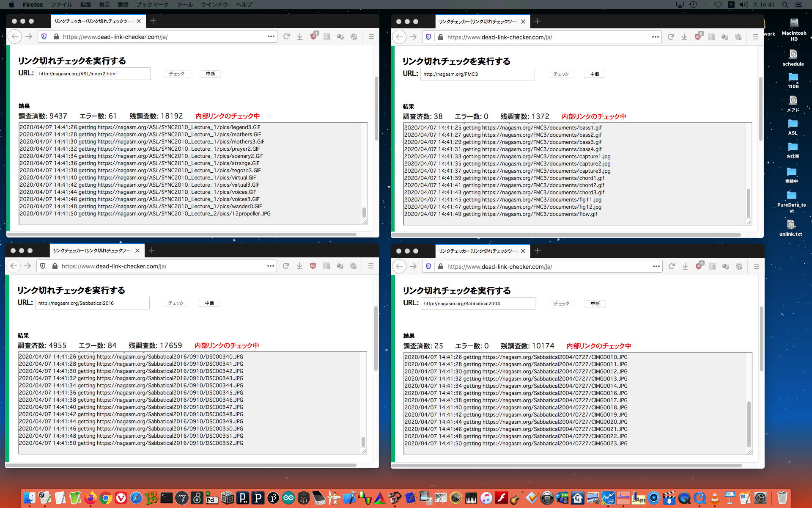Open page actions ellipsis in top-left URL bar
This screenshot has width=812, height=508.
[x=271, y=37]
